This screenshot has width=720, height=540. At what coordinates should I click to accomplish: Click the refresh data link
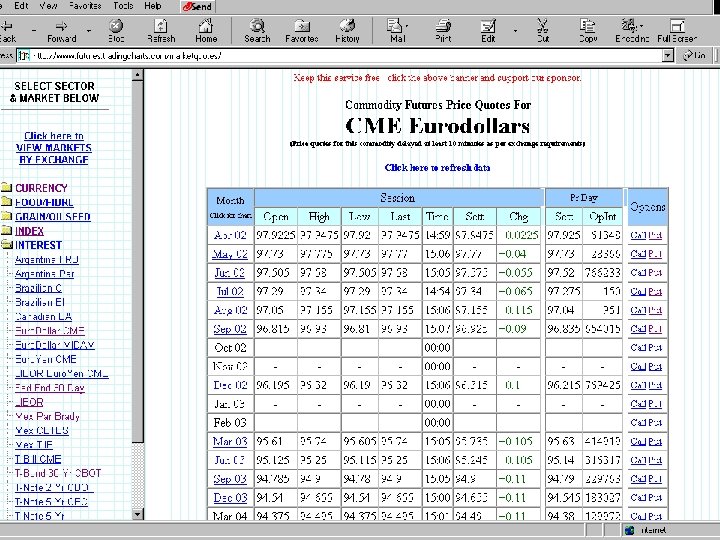pos(437,168)
